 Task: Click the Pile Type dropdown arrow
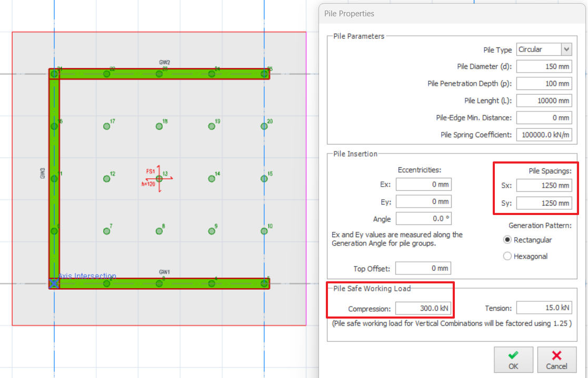[566, 49]
